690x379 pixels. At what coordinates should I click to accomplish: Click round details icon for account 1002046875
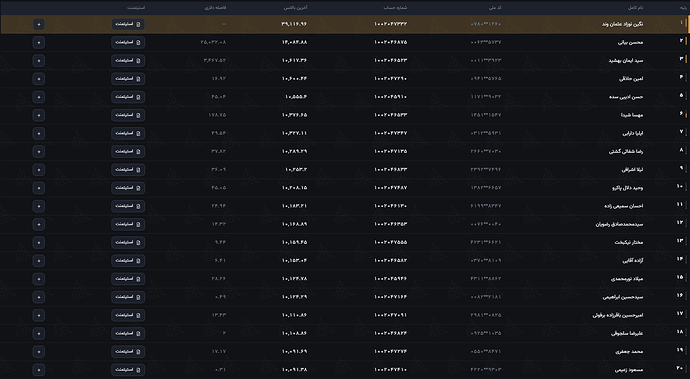click(39, 42)
